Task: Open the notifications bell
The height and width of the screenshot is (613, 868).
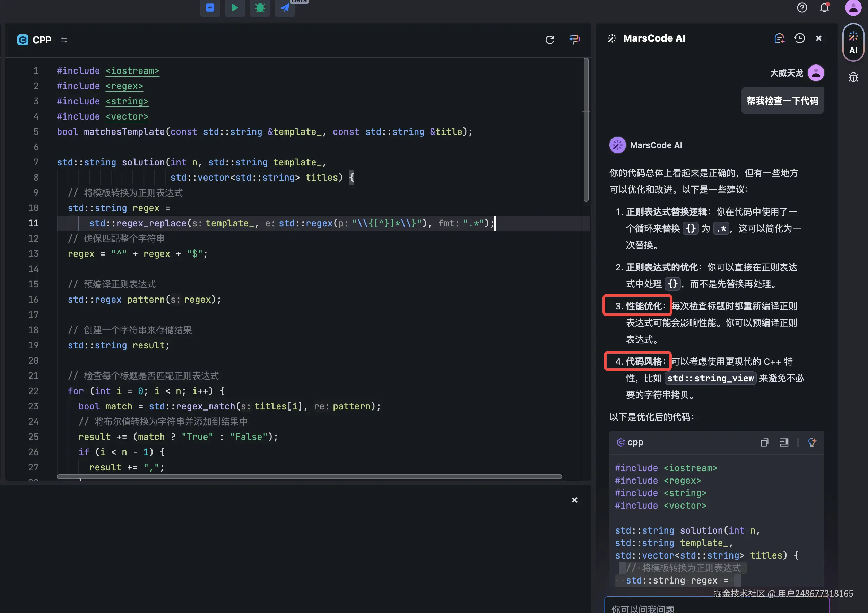Action: point(824,8)
